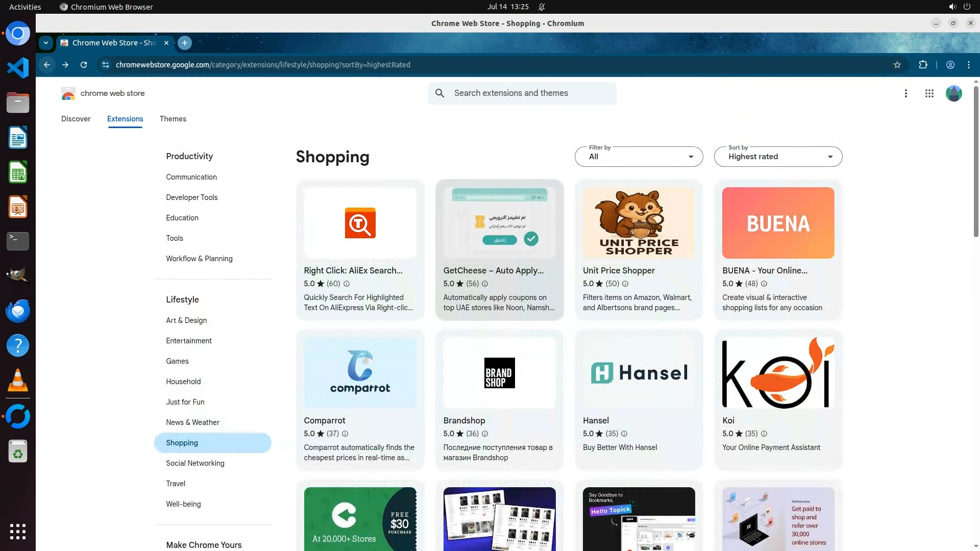Screen dimensions: 980x551
Task: Reload the page with refresh icon
Action: click(84, 65)
